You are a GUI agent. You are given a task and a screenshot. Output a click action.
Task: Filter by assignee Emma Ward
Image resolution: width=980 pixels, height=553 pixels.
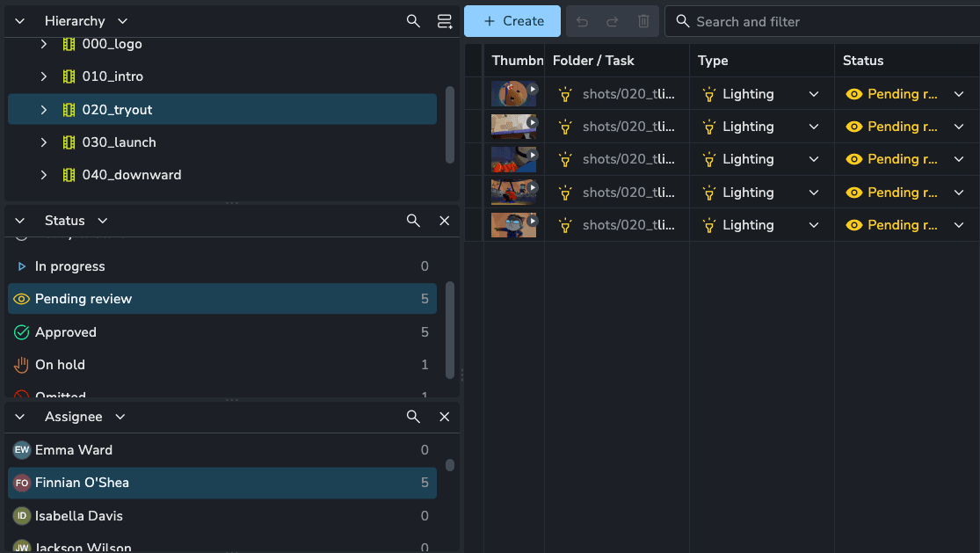click(221, 450)
